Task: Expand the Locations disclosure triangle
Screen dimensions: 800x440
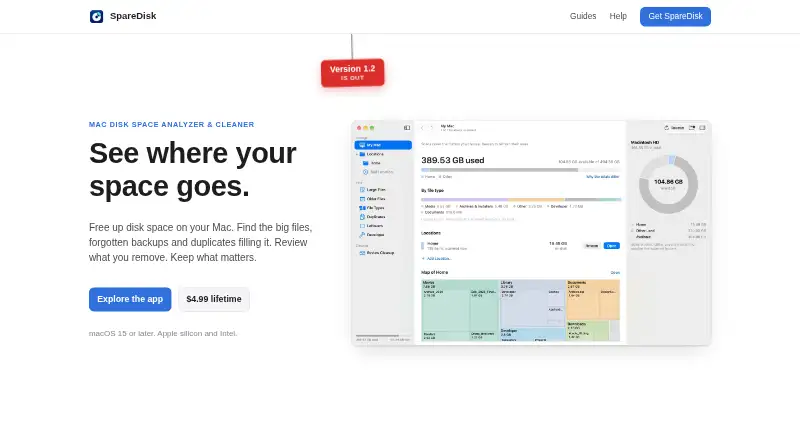Action: pyautogui.click(x=357, y=154)
